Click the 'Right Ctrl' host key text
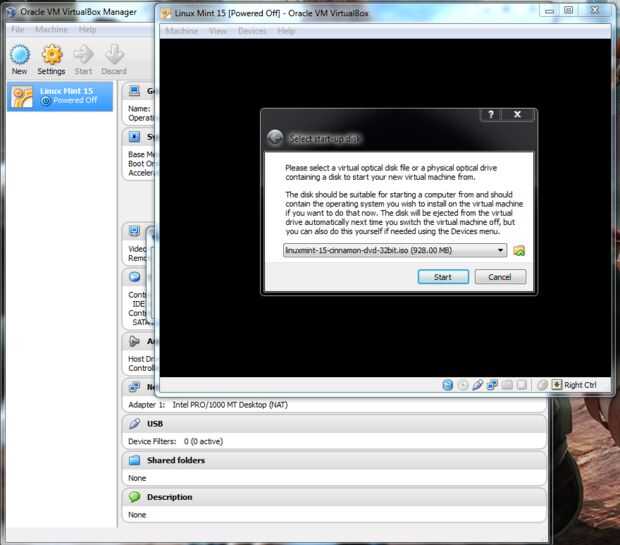 pos(580,385)
